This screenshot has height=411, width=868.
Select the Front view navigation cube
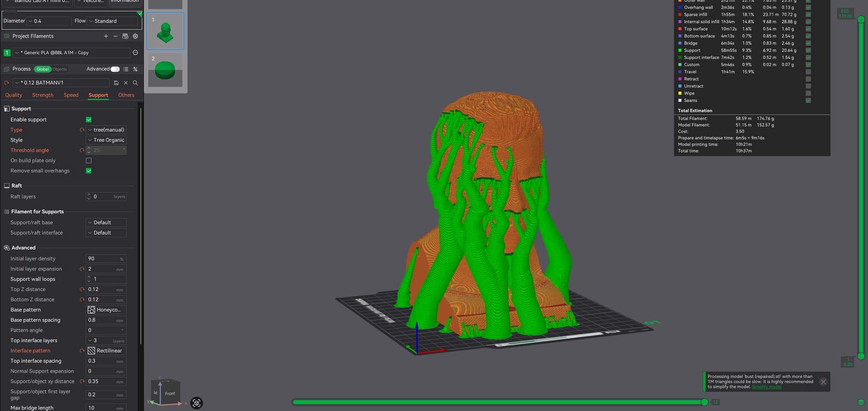(170, 393)
